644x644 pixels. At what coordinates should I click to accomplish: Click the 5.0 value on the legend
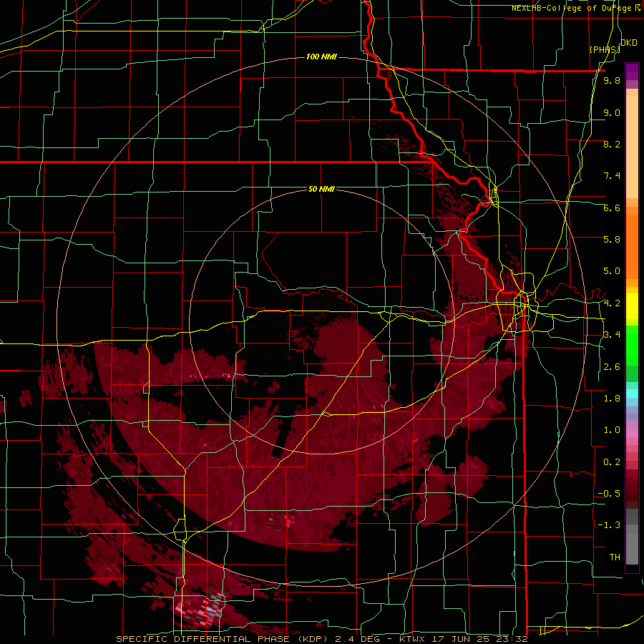612,271
